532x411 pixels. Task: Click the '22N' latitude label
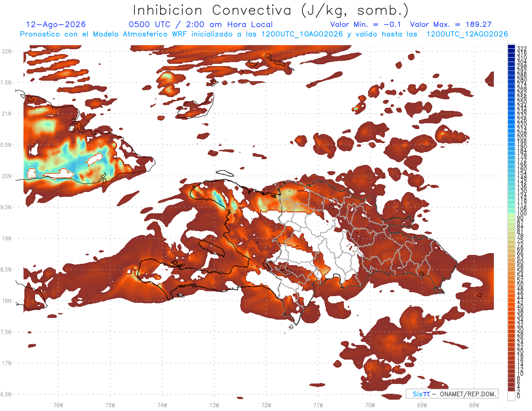coord(7,51)
